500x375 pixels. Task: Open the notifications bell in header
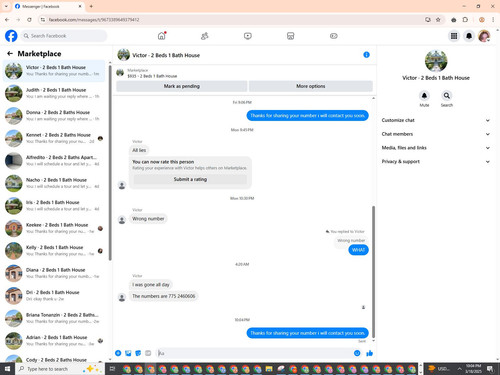[x=469, y=36]
